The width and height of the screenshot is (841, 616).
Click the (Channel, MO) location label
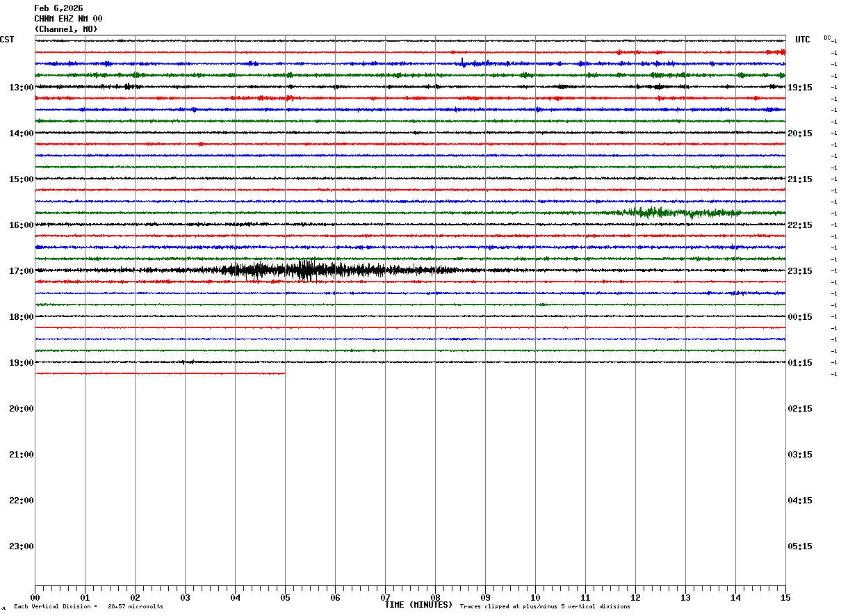coord(66,29)
